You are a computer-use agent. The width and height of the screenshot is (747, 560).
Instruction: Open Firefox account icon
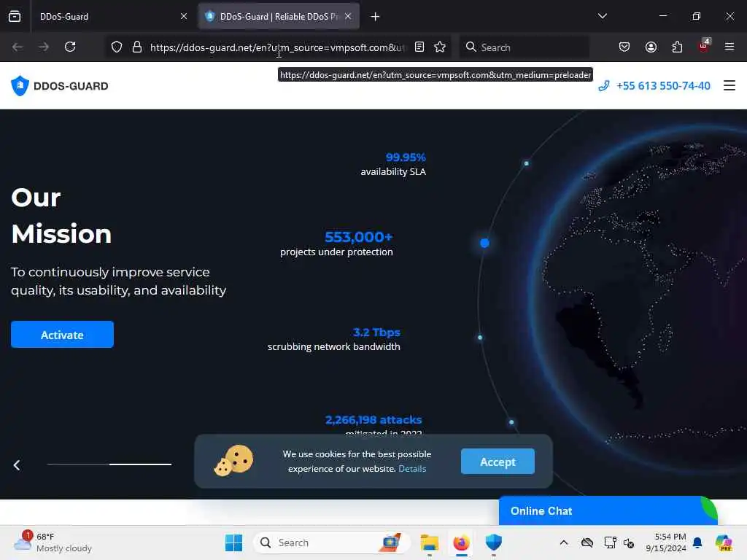coord(651,47)
